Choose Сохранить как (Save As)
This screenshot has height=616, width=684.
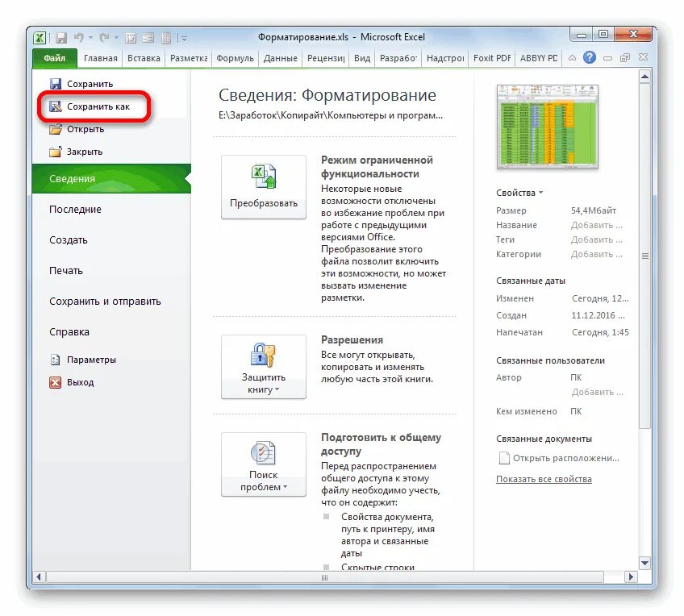[x=90, y=106]
